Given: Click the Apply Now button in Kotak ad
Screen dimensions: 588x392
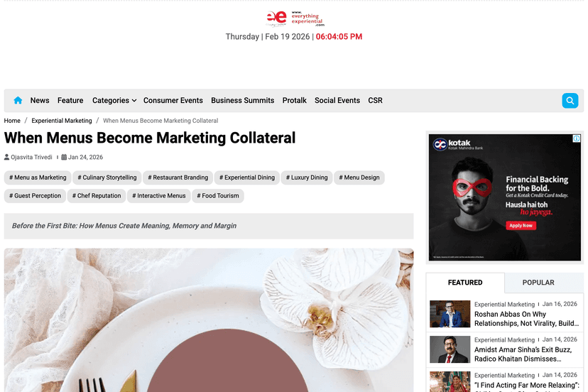Looking at the screenshot, I should [x=521, y=225].
